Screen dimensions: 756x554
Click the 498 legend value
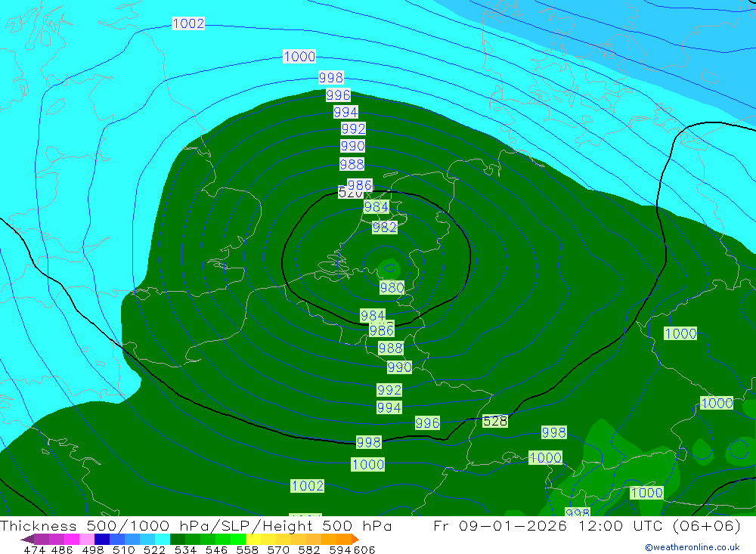[x=92, y=549]
